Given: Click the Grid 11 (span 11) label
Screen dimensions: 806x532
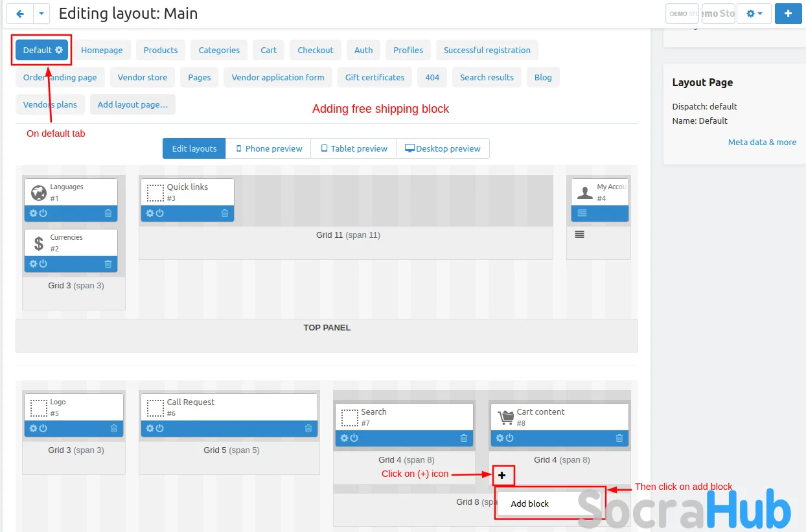Looking at the screenshot, I should coord(348,235).
